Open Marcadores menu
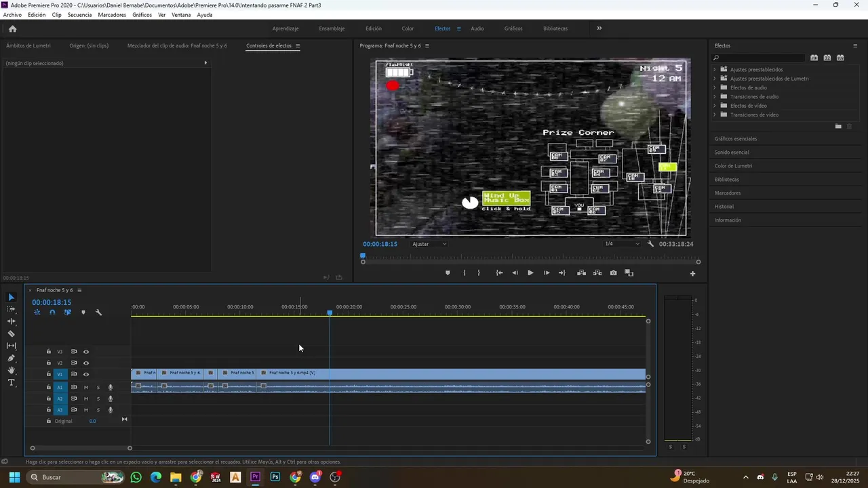This screenshot has height=488, width=868. click(x=112, y=15)
